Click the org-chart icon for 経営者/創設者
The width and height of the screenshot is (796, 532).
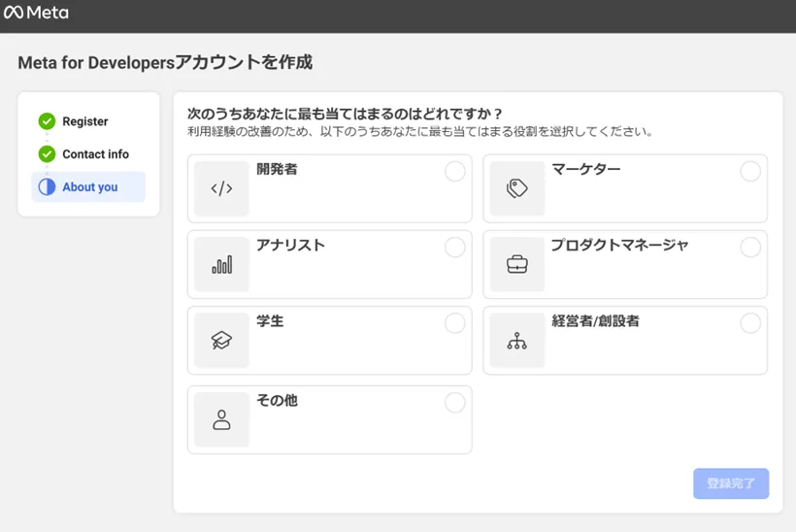click(x=516, y=340)
